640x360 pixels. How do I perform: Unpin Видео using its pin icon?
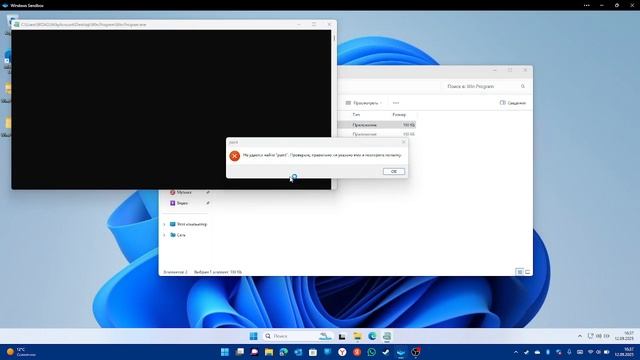click(208, 203)
